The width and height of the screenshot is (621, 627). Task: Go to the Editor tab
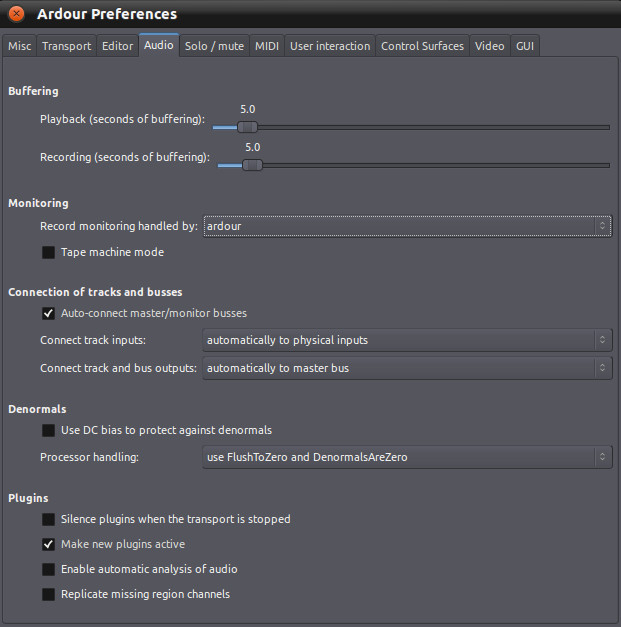pos(117,46)
